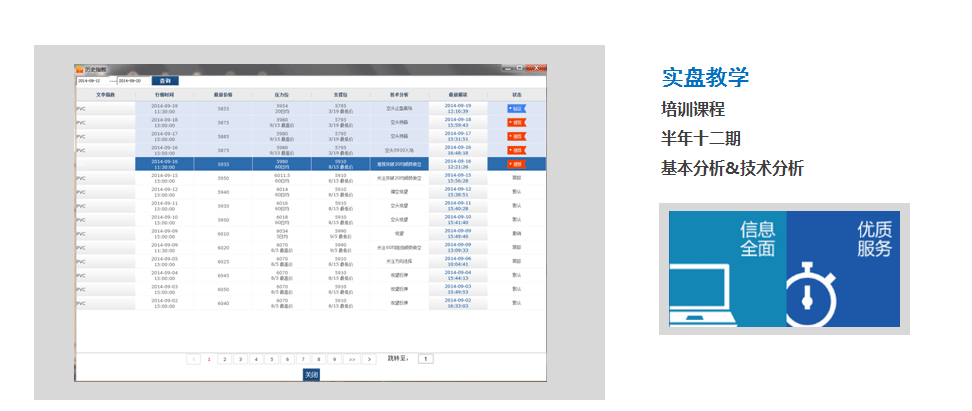Click the app icon in the history window title bar

79,69
